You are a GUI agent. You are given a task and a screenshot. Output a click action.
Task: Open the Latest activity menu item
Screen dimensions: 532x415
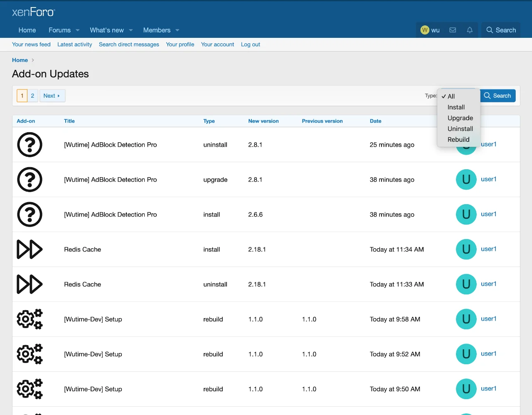(74, 44)
